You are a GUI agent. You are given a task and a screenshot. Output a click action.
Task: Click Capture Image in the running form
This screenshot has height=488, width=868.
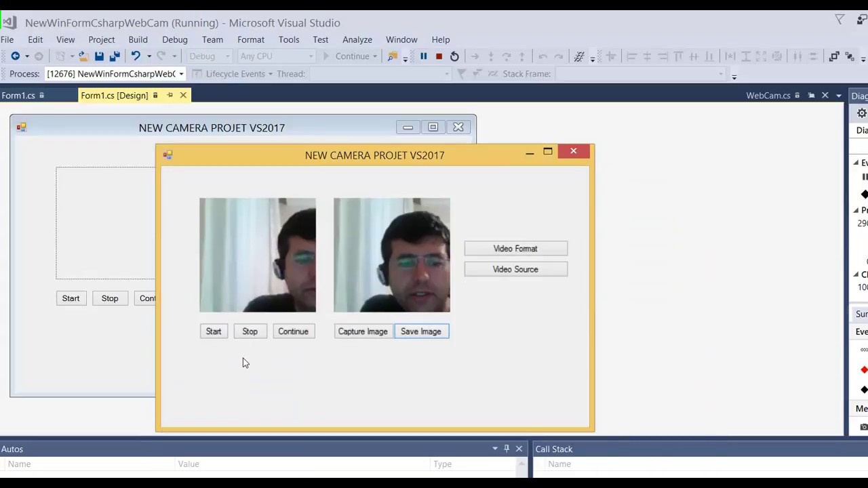click(x=363, y=331)
